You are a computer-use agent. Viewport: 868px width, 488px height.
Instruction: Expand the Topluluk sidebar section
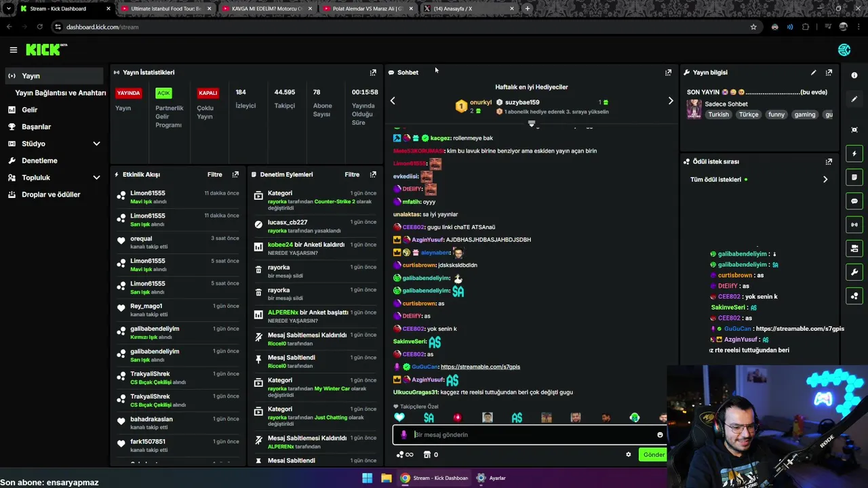pyautogui.click(x=96, y=178)
